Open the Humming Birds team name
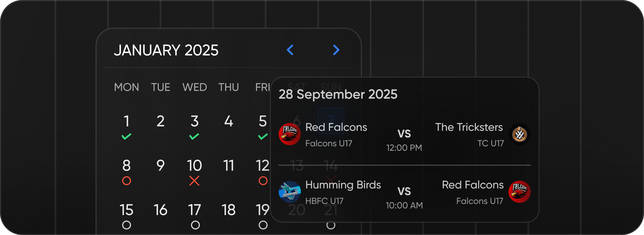644x235 pixels. [343, 185]
